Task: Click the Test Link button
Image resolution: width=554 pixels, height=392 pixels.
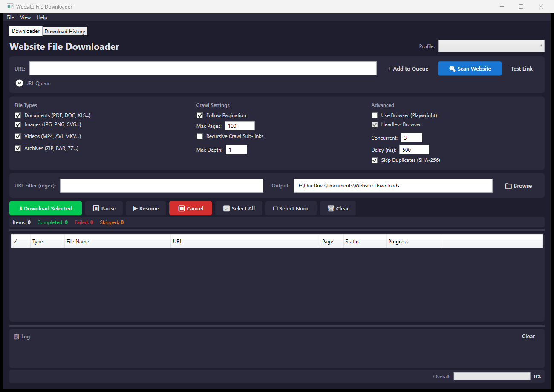Action: (x=522, y=69)
